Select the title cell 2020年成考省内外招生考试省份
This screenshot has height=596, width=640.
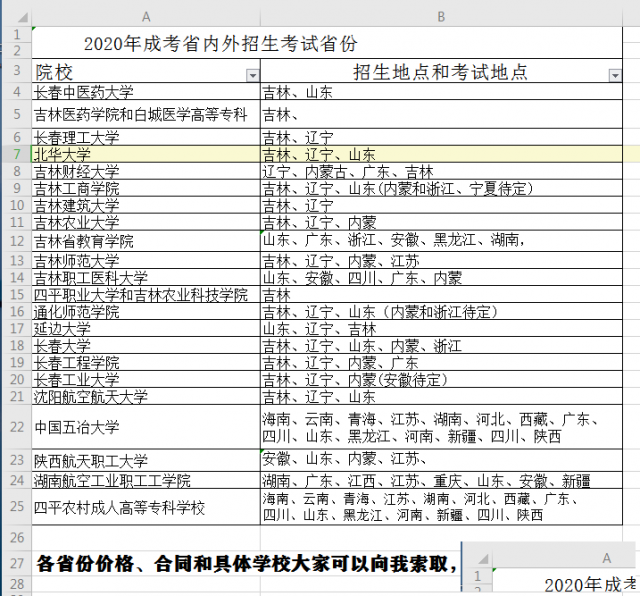[220, 44]
